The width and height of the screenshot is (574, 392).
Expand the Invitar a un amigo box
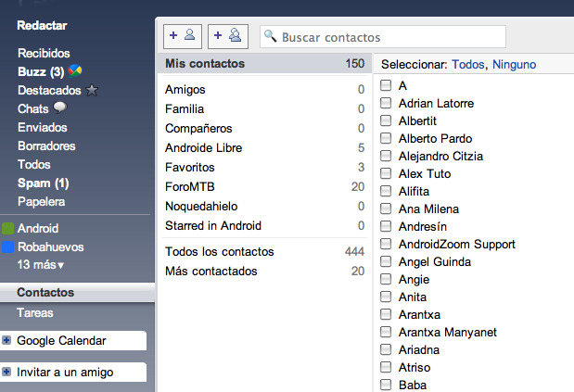pos(6,373)
